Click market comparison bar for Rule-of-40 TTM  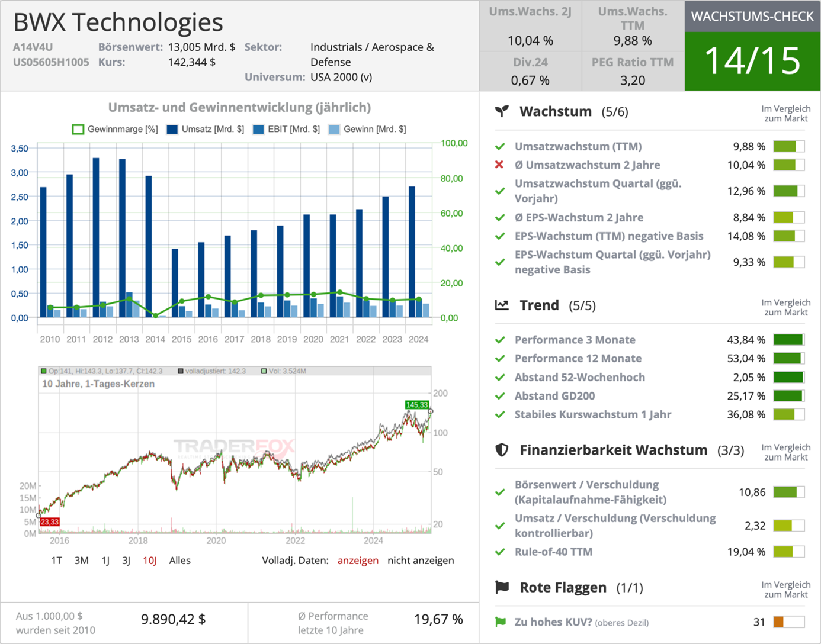(x=788, y=552)
